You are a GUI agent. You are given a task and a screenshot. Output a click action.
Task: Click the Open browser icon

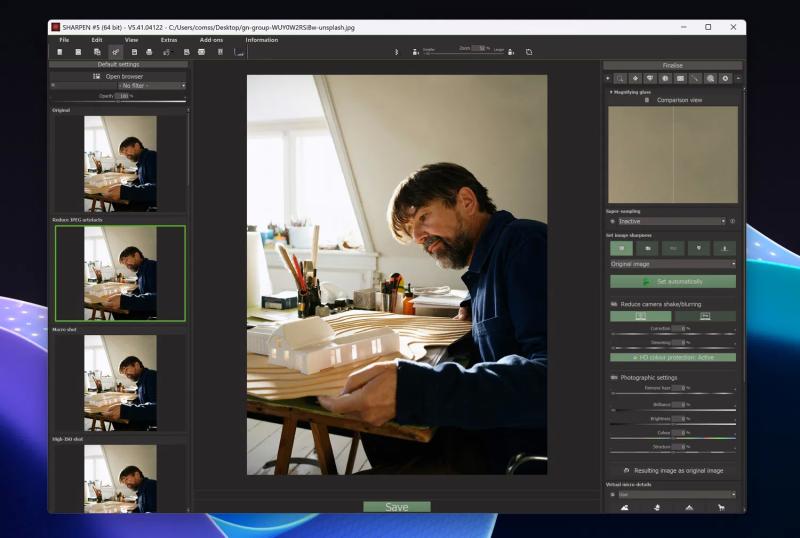pos(97,76)
